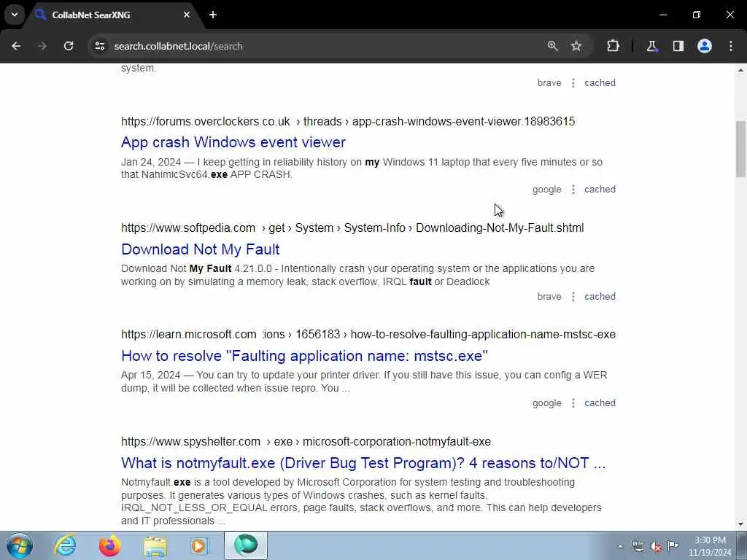Click the google engine label on mstsc.exe result
Image resolution: width=747 pixels, height=560 pixels.
[x=547, y=403]
